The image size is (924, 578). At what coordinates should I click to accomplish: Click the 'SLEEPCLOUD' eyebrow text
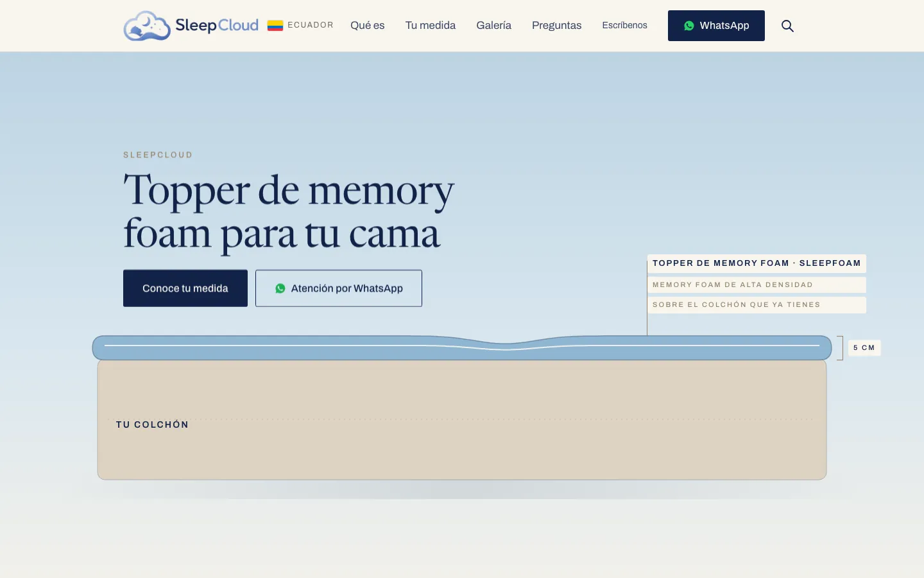[x=158, y=155]
